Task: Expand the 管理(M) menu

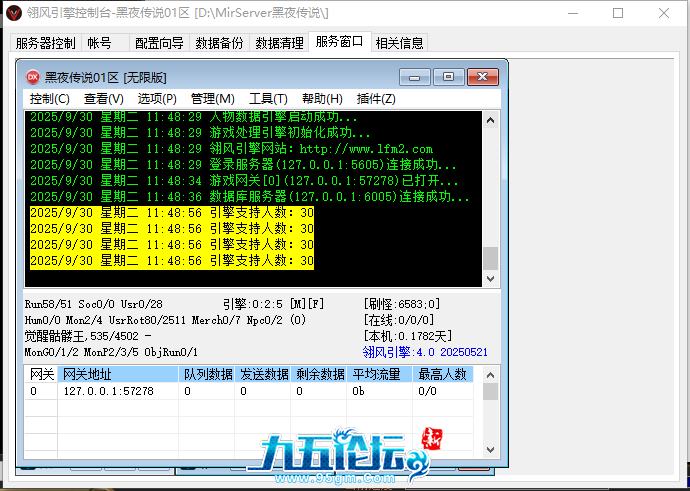Action: 212,99
